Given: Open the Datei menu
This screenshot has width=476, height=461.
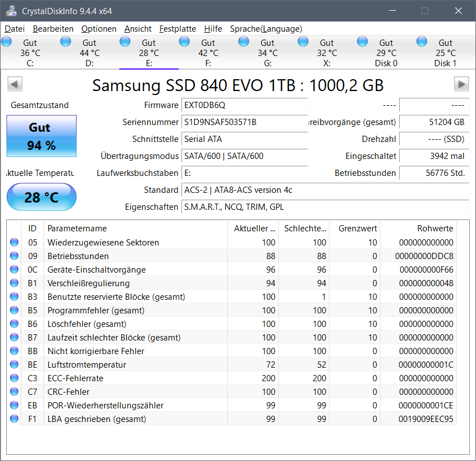Looking at the screenshot, I should (15, 29).
